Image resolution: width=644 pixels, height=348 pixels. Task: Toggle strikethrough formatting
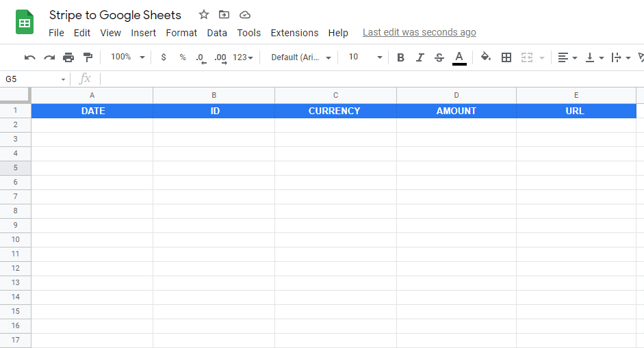pyautogui.click(x=439, y=57)
